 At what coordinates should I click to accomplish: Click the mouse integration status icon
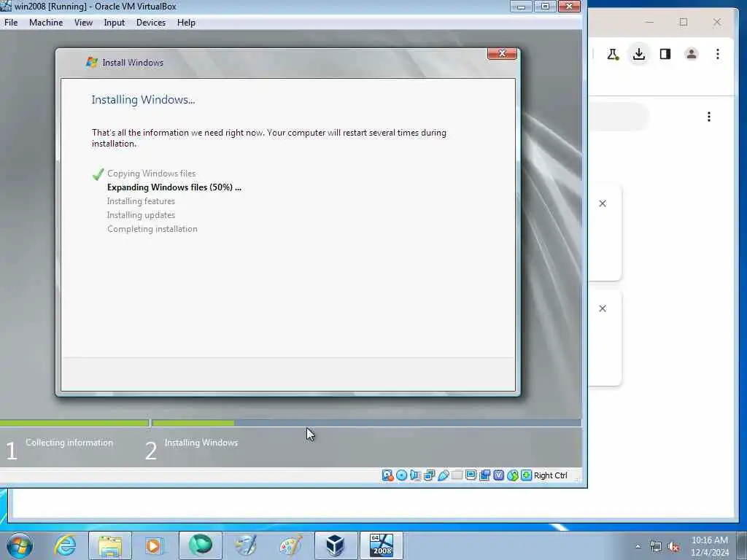(x=512, y=475)
